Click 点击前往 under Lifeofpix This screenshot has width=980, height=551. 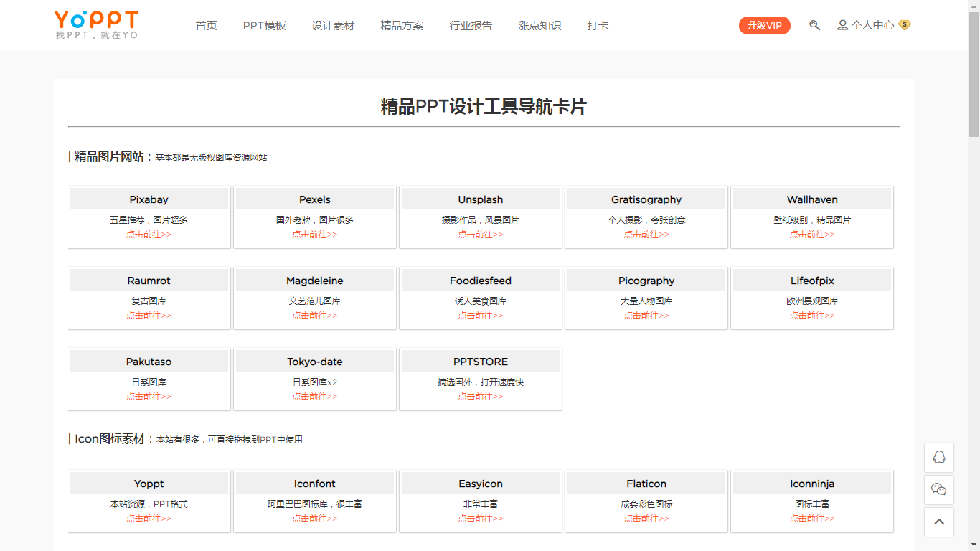pos(812,316)
